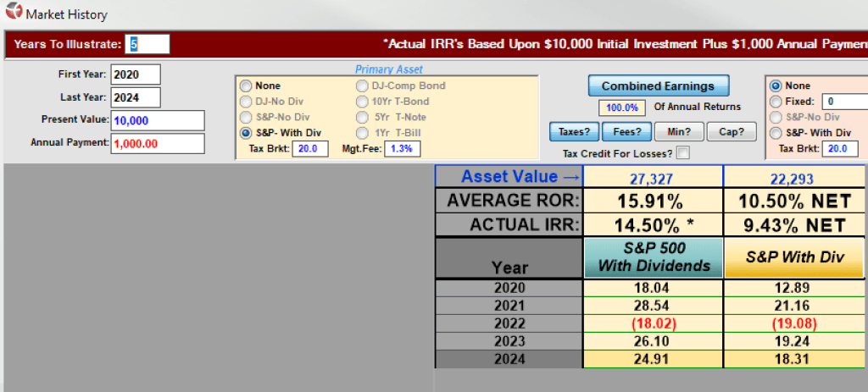Choose 1Yr T-Bill radio option
The width and height of the screenshot is (868, 392).
click(x=361, y=133)
